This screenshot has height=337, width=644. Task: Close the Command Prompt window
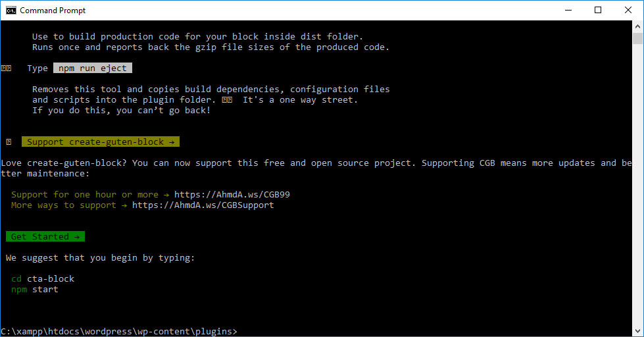628,10
